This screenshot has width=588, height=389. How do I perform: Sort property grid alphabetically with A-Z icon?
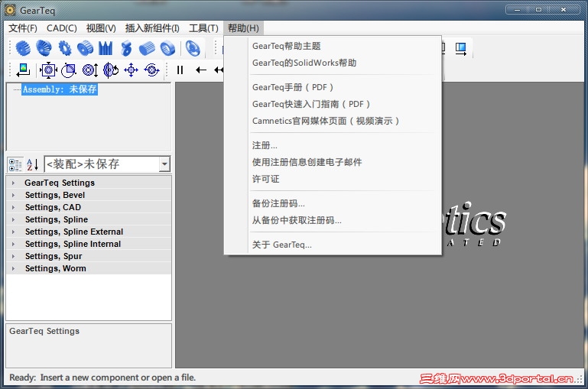33,164
